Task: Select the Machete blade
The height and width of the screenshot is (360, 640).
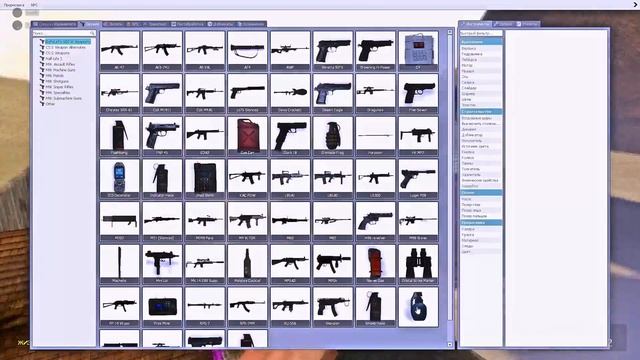Action: click(x=119, y=264)
